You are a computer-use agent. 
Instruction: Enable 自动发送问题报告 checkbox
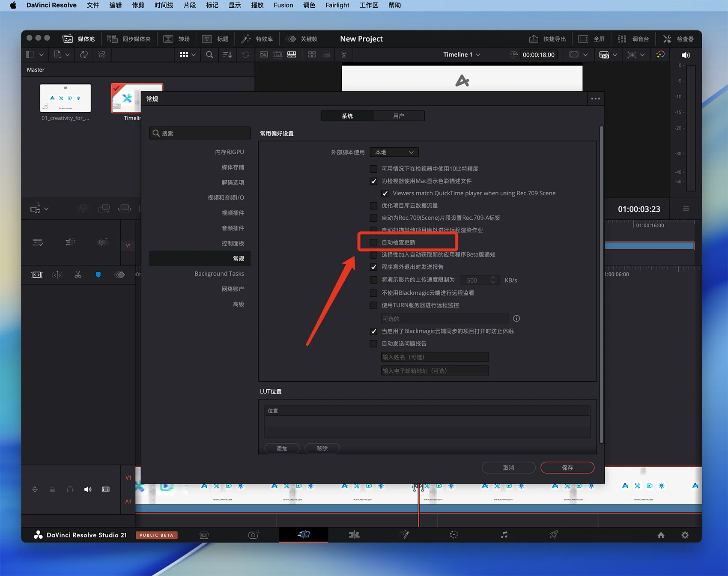pyautogui.click(x=374, y=343)
